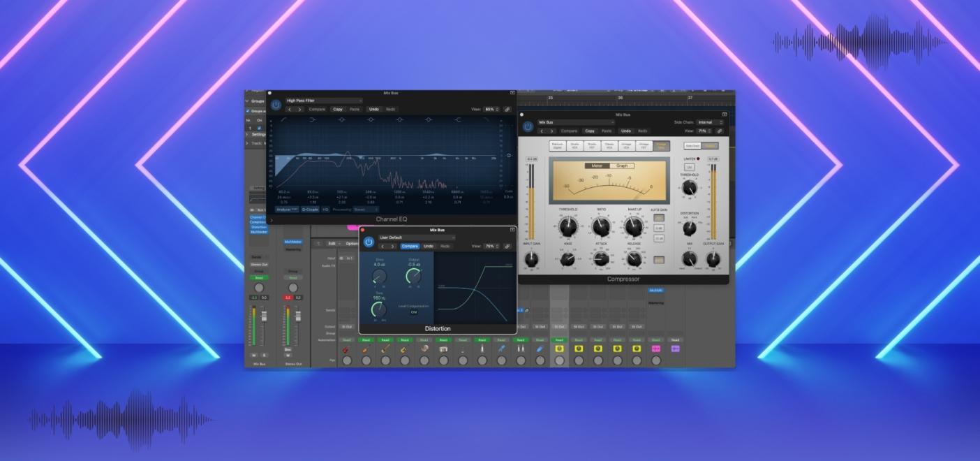Toggle the Level Compensation ON switch
Screen dimensions: 980x461
tap(414, 312)
